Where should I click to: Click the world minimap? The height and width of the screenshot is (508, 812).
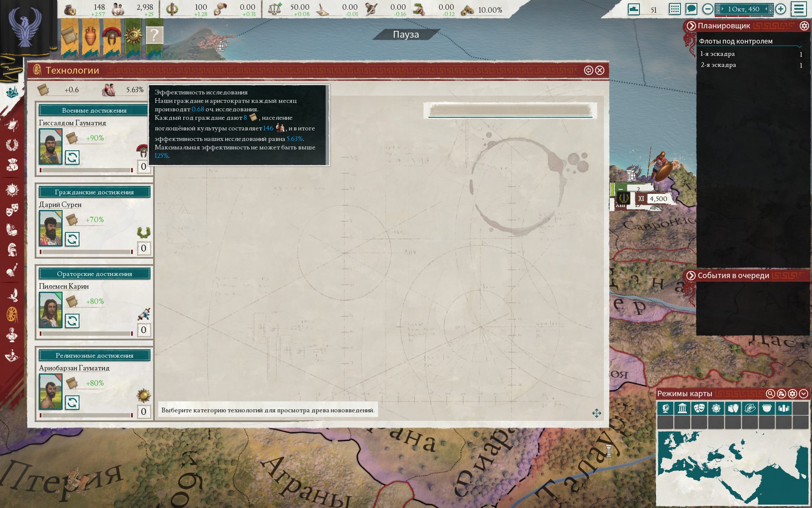732,462
